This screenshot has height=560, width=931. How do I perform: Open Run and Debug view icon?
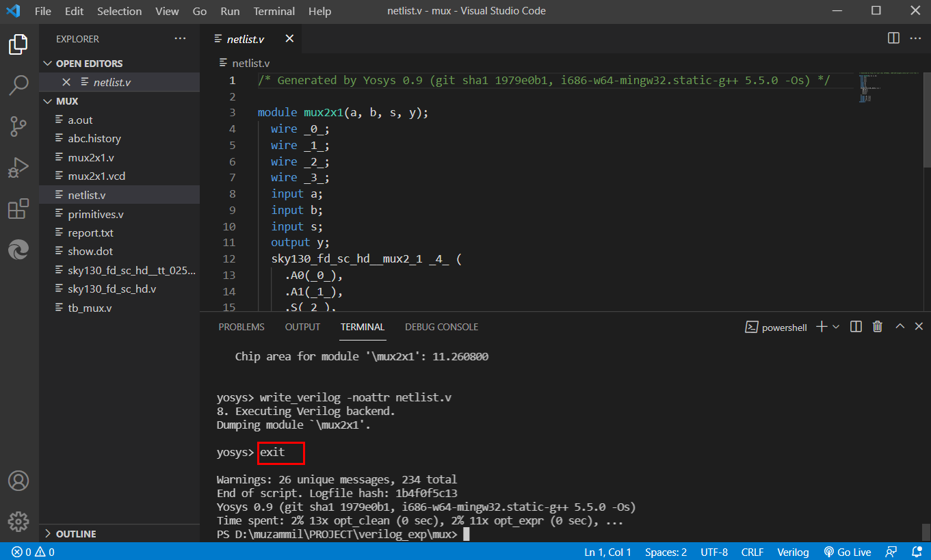click(x=18, y=167)
